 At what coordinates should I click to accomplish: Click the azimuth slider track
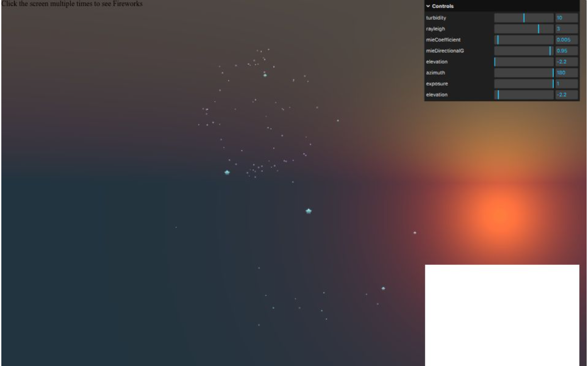524,73
